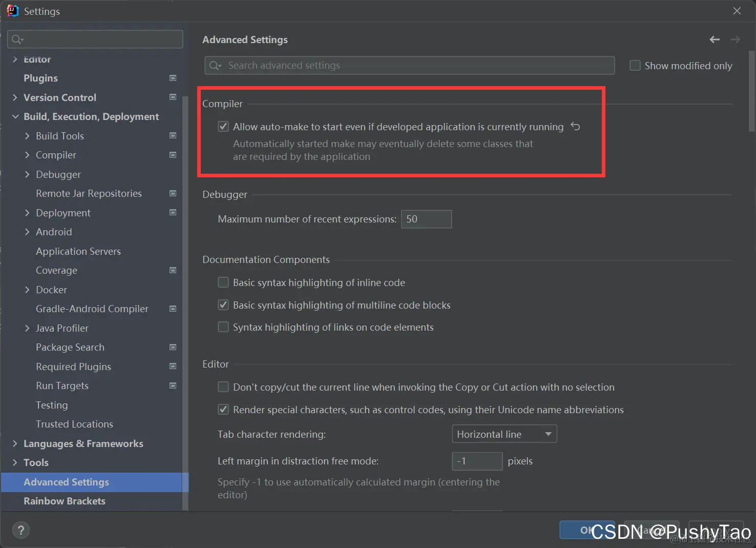Collapse the Build, Execution, Deployment node
This screenshot has width=756, height=548.
pyautogui.click(x=15, y=116)
